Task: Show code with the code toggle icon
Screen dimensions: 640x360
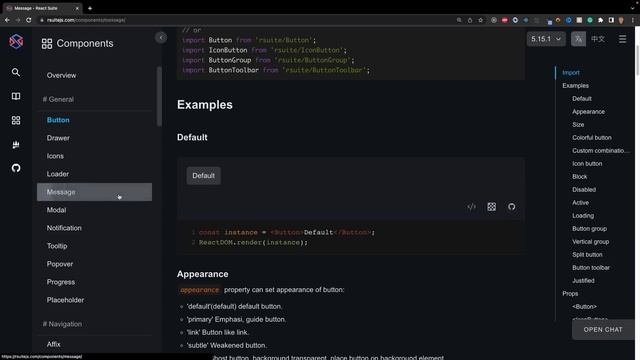Action: pos(471,207)
